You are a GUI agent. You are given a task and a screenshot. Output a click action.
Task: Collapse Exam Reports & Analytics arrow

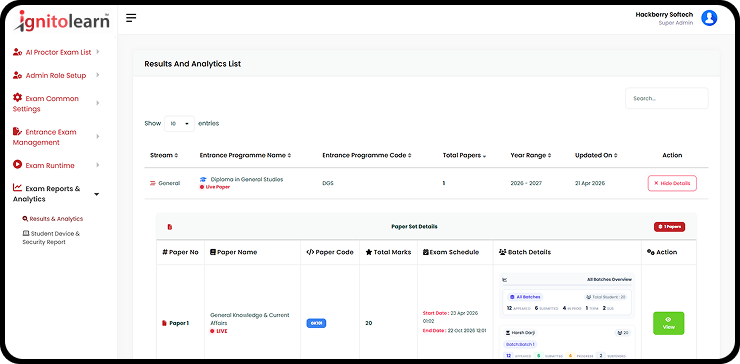click(97, 194)
